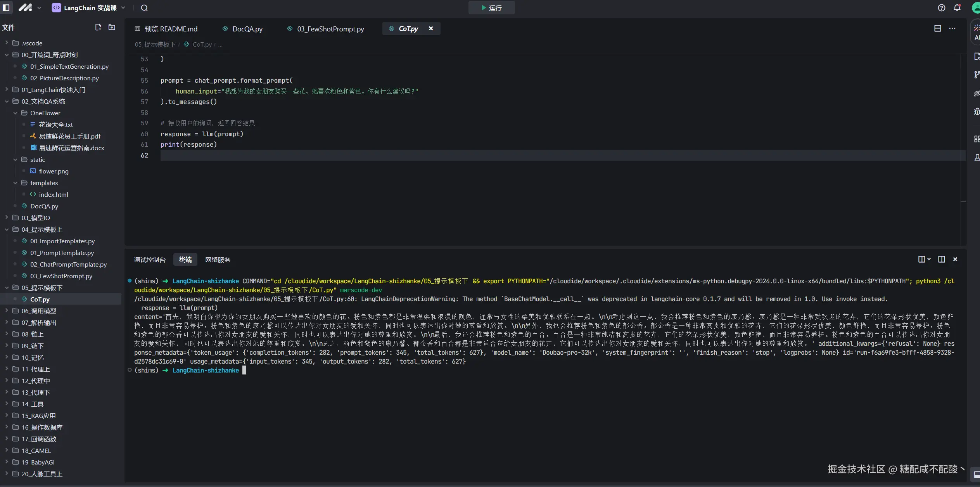Toggle the editor split layout icon
This screenshot has width=980, height=487.
tap(937, 28)
